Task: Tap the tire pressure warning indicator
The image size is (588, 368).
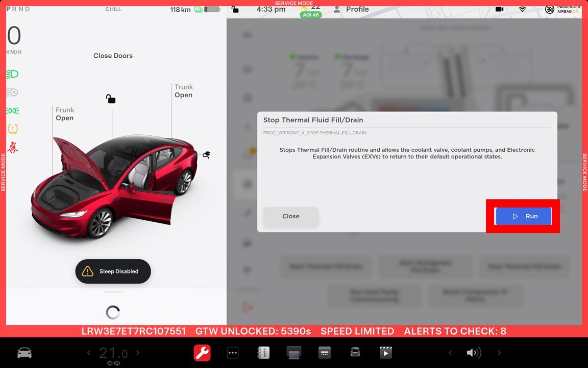Action: (12, 129)
